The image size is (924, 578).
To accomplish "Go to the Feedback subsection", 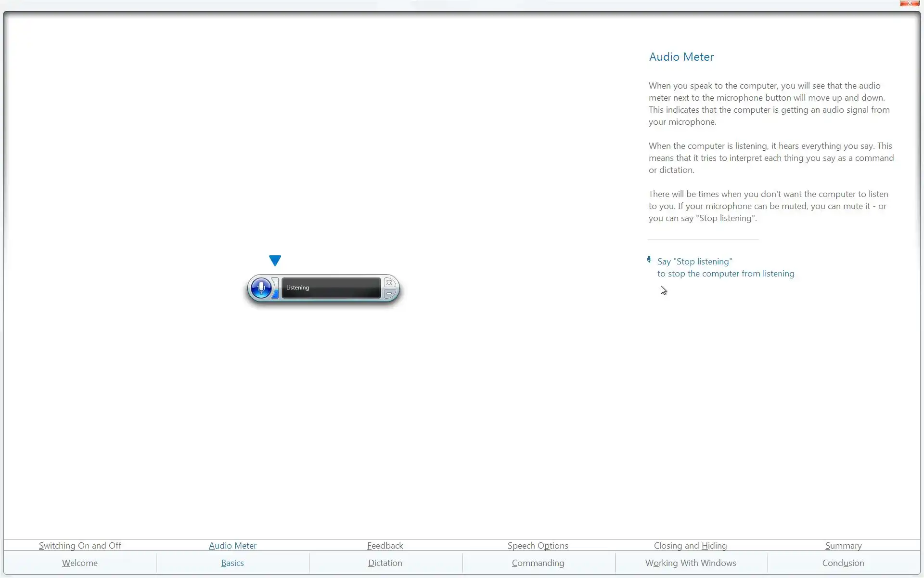I will point(385,546).
